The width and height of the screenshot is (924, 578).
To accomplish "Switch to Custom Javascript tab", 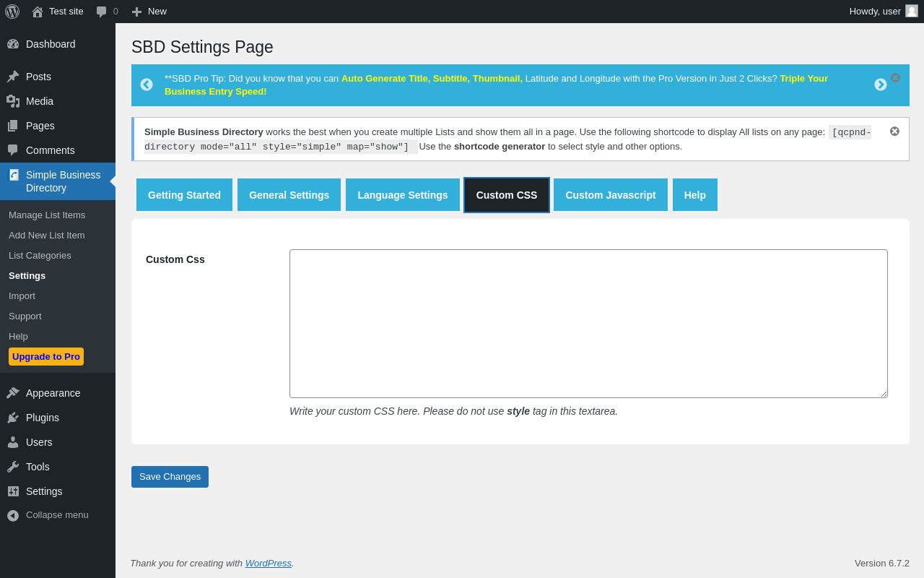I will click(x=611, y=195).
